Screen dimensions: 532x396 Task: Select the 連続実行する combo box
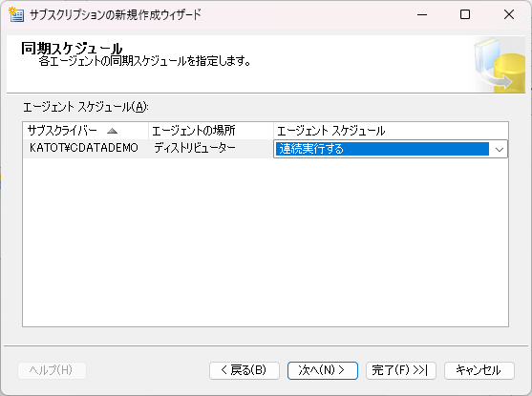point(391,149)
